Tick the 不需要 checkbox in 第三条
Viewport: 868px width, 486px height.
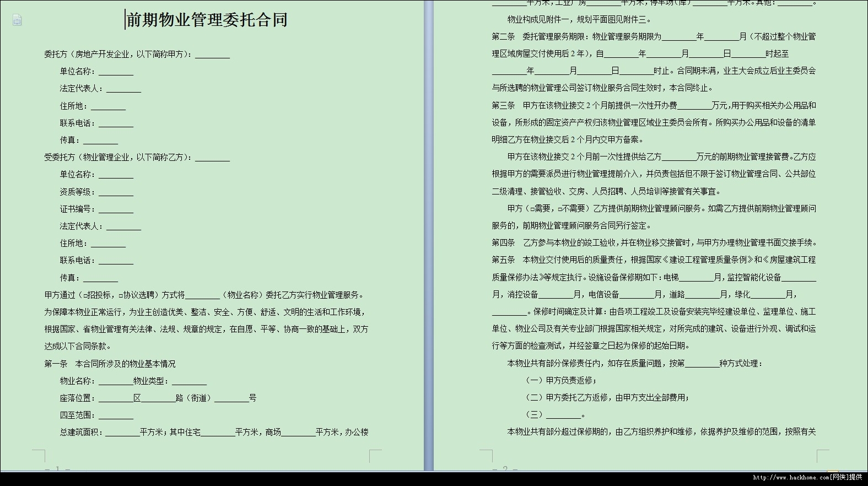pos(560,209)
